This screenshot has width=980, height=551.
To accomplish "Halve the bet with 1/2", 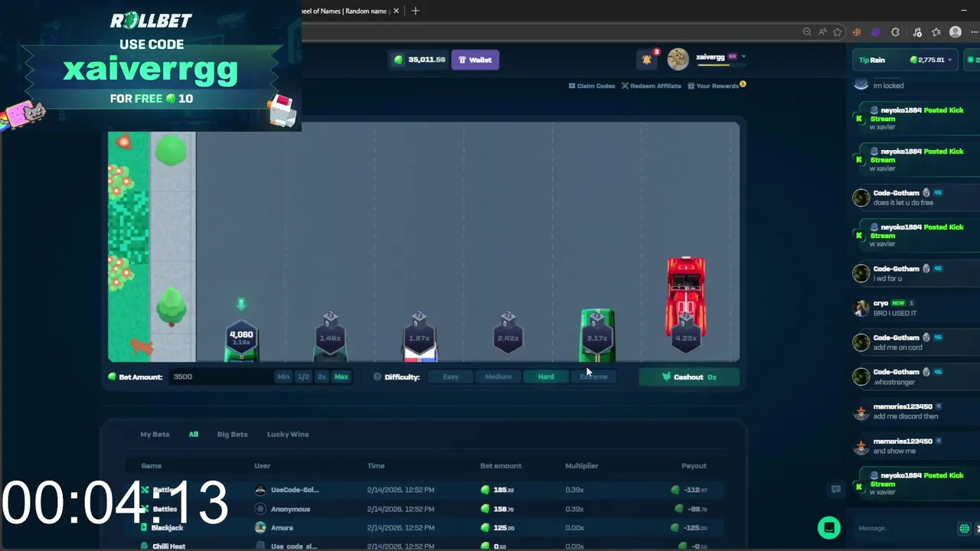I will coord(303,377).
